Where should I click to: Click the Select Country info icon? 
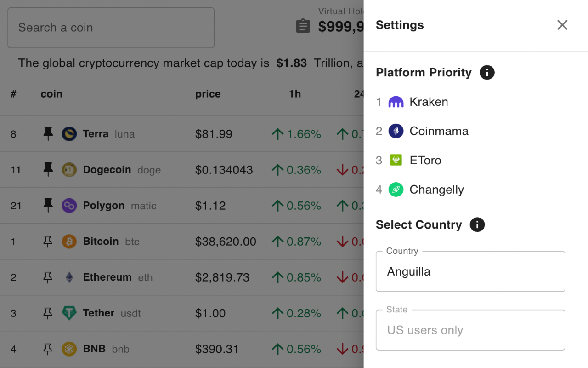tap(477, 225)
